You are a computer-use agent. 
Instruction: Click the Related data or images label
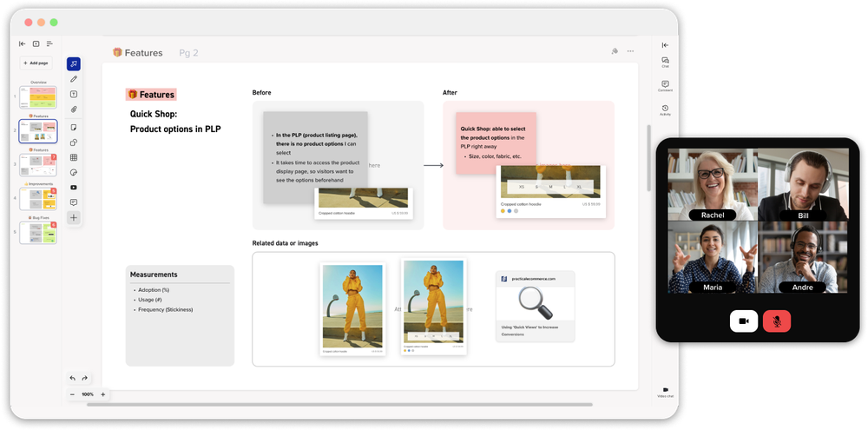[285, 243]
